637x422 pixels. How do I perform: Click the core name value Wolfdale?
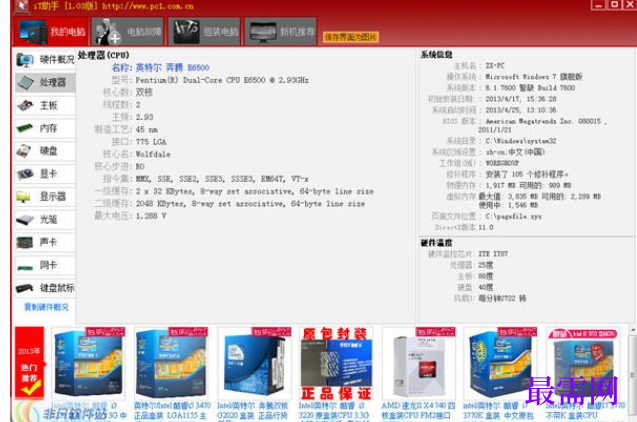tap(153, 154)
